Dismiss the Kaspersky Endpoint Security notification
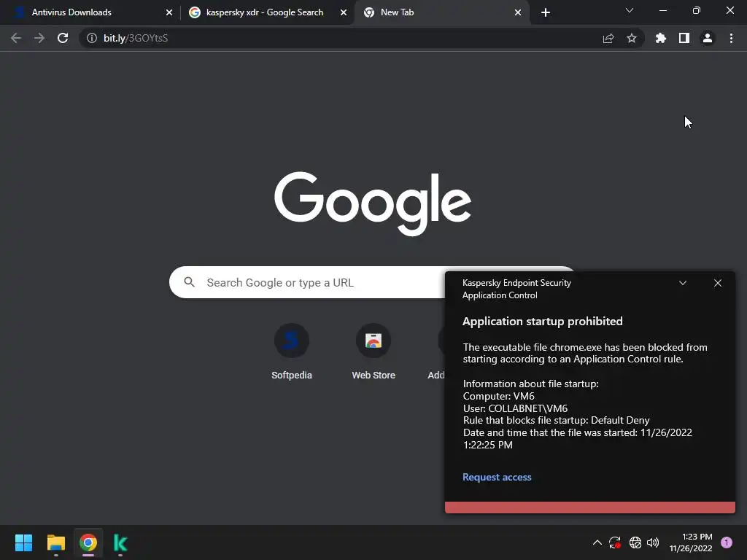 click(x=718, y=283)
